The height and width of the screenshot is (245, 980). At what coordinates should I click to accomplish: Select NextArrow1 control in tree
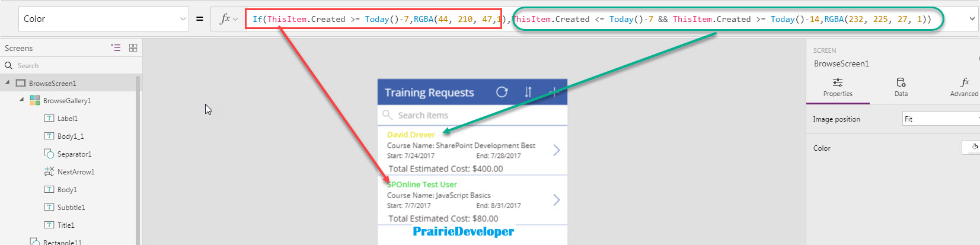(76, 172)
